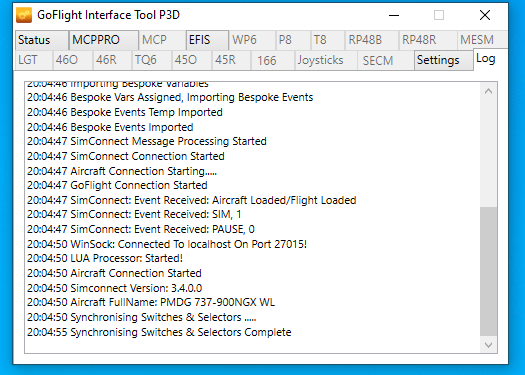Viewport: 525px width, 375px height.
Task: Open the Joysticks tab
Action: [x=326, y=60]
